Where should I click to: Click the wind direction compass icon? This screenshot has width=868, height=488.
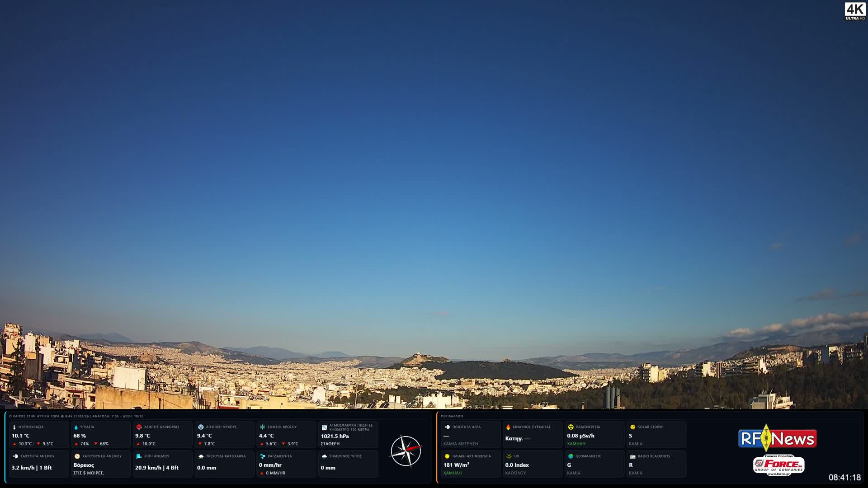click(x=77, y=456)
